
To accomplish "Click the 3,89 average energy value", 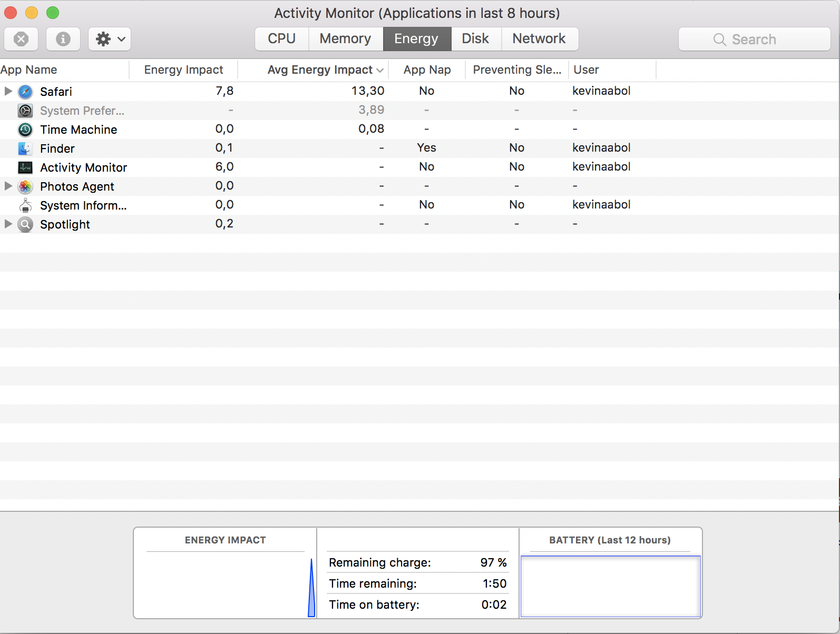I will pyautogui.click(x=372, y=110).
